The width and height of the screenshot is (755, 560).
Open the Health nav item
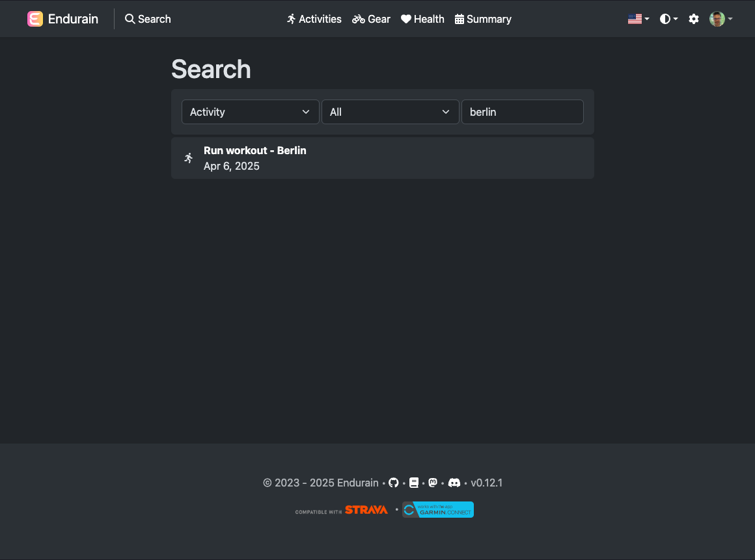[x=422, y=20]
